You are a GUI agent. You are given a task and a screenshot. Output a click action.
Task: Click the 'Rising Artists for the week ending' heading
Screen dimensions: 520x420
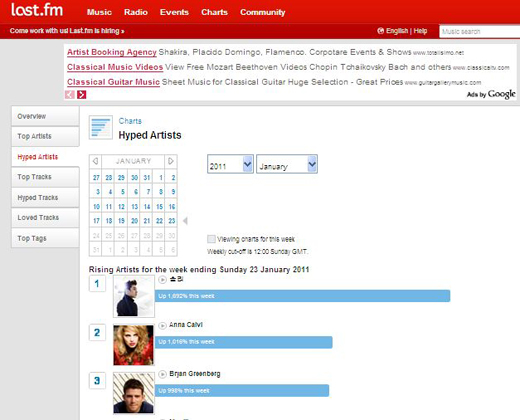pyautogui.click(x=199, y=269)
